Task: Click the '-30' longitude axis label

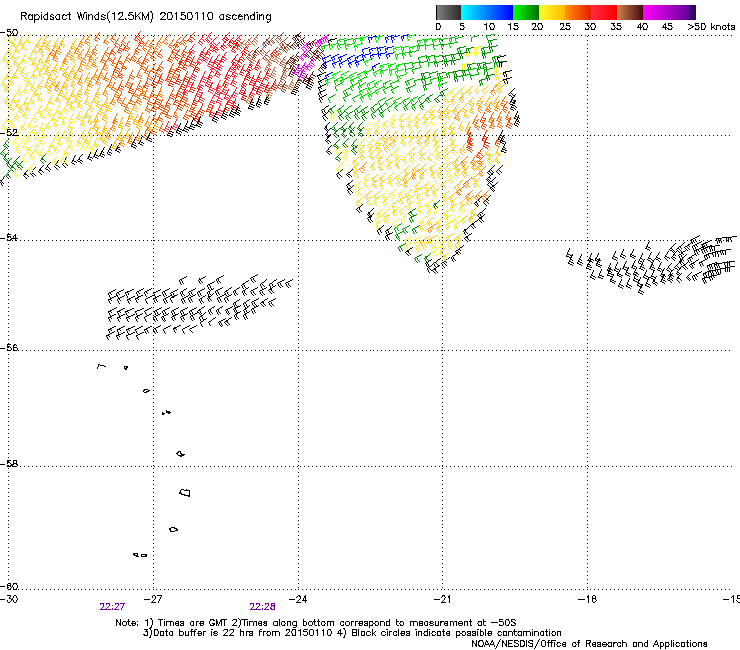Action: (x=9, y=599)
